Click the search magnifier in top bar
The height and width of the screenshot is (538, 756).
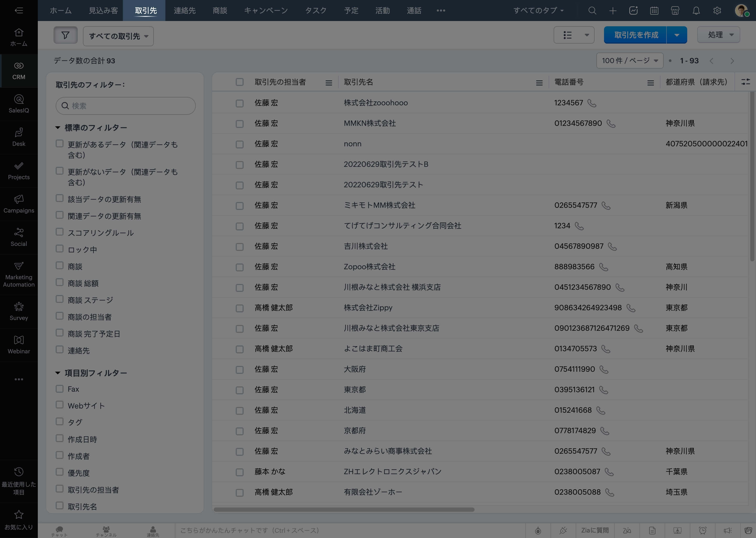point(592,11)
